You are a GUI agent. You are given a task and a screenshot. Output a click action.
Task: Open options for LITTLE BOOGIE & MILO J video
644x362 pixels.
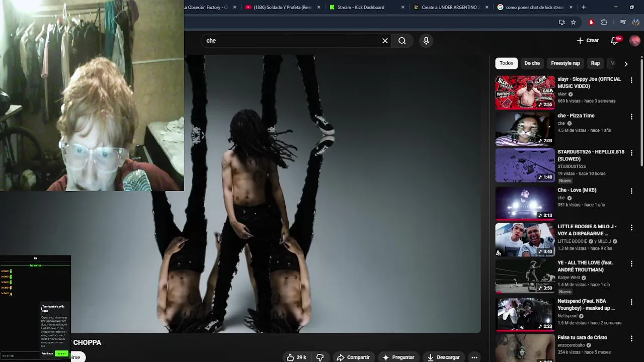point(631,227)
